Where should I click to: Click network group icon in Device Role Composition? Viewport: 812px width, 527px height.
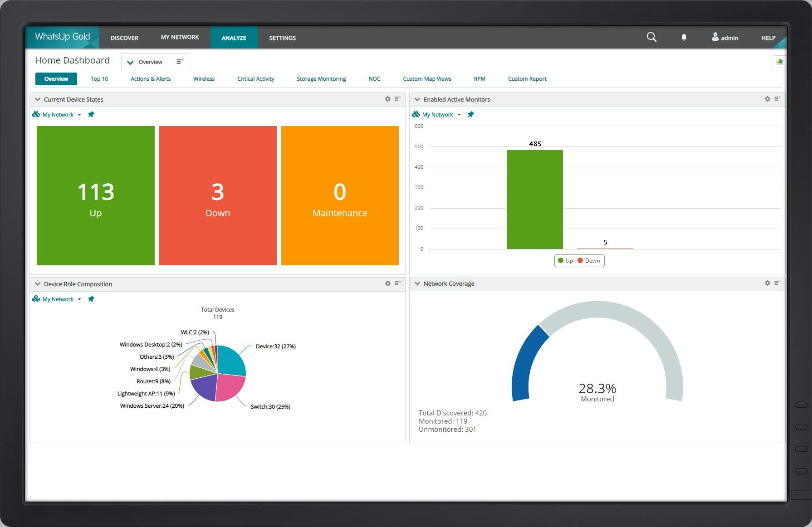point(36,299)
